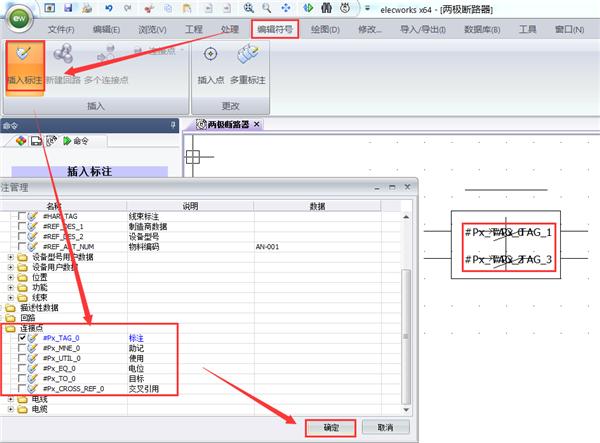Open the 工具 menu
The width and height of the screenshot is (600, 443).
tap(527, 29)
